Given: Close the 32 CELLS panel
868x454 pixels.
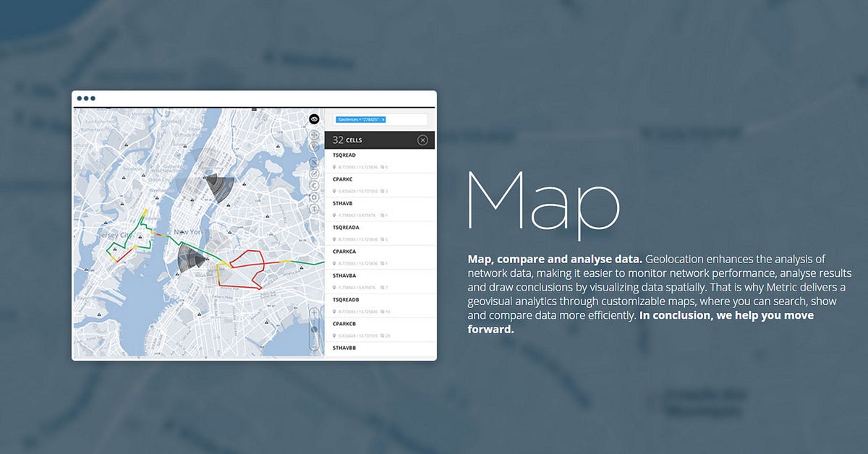Looking at the screenshot, I should 422,140.
